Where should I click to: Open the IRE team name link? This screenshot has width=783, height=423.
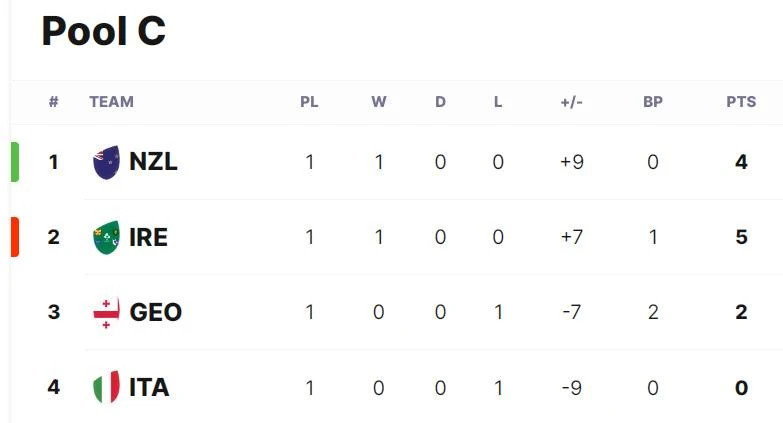[148, 237]
